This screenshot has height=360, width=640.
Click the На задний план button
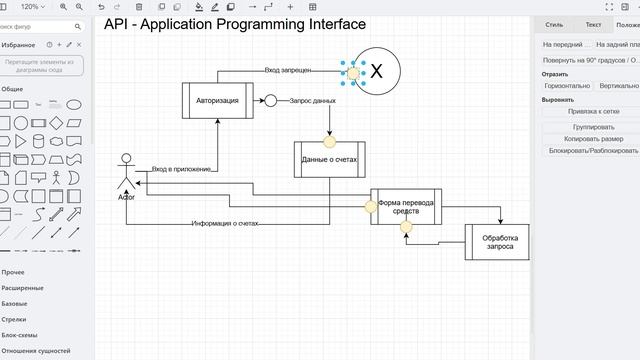[x=617, y=44]
